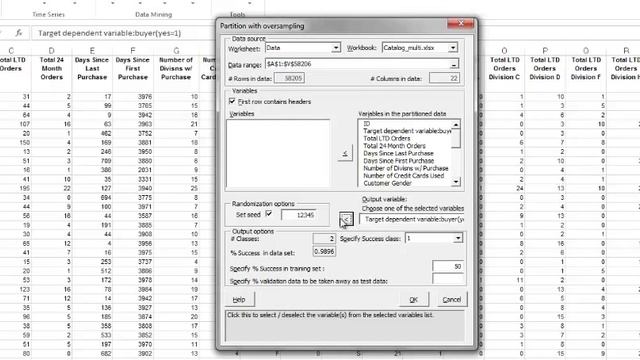This screenshot has width=640, height=360.
Task: Select column F header in spreadsheet
Action: [133, 51]
